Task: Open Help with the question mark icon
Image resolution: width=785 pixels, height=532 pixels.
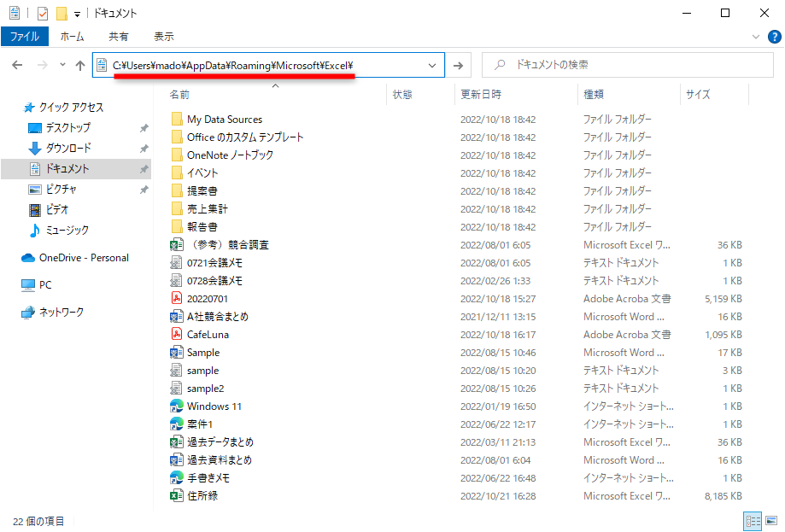Action: click(x=774, y=37)
